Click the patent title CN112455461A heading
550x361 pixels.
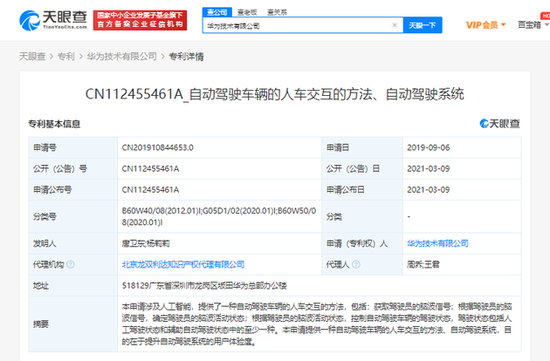[x=275, y=94]
